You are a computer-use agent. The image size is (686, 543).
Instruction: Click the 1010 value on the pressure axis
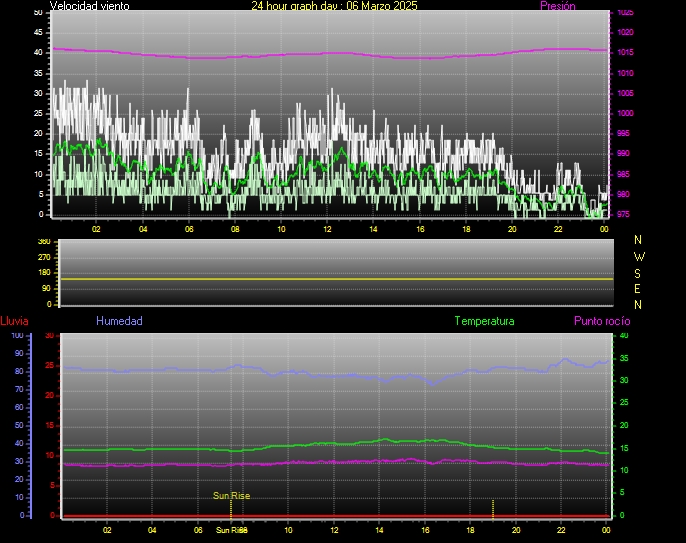point(625,73)
